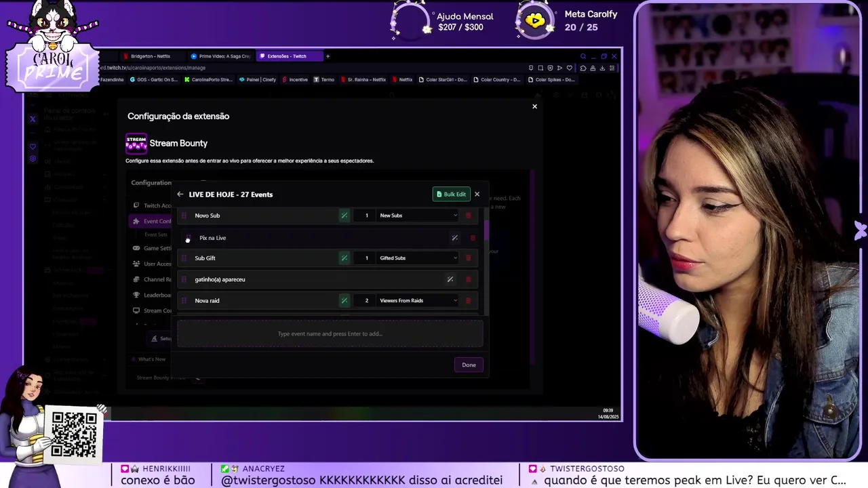Open the User Access sidebar section
Screen dimensions: 868x488
coord(152,264)
